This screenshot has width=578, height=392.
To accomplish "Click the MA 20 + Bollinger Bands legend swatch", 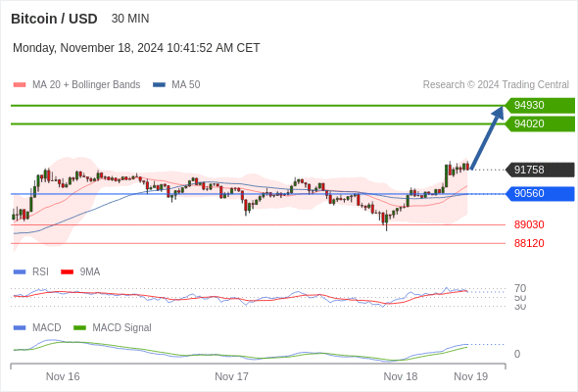I will click(20, 85).
